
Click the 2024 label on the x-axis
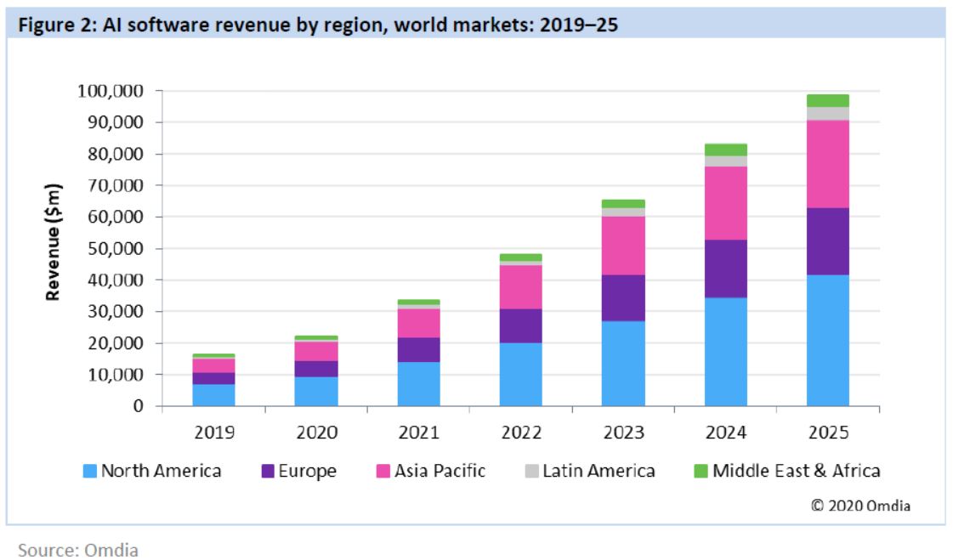[x=725, y=431]
